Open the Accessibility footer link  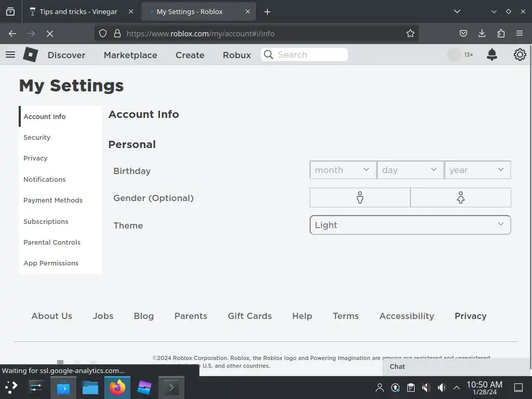tap(407, 316)
